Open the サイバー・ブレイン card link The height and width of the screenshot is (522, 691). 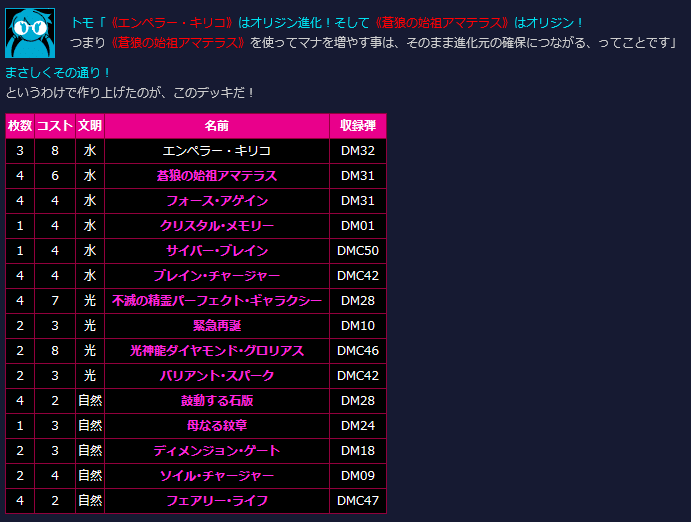[217, 251]
